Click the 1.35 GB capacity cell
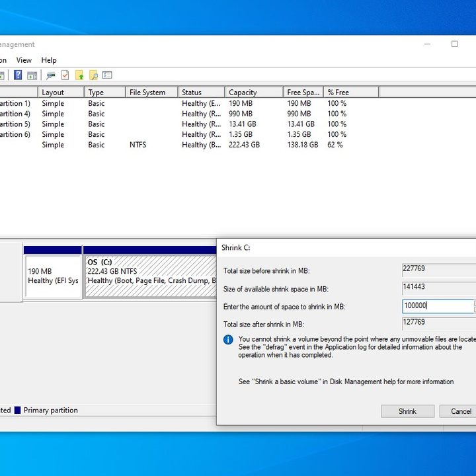 pos(241,134)
